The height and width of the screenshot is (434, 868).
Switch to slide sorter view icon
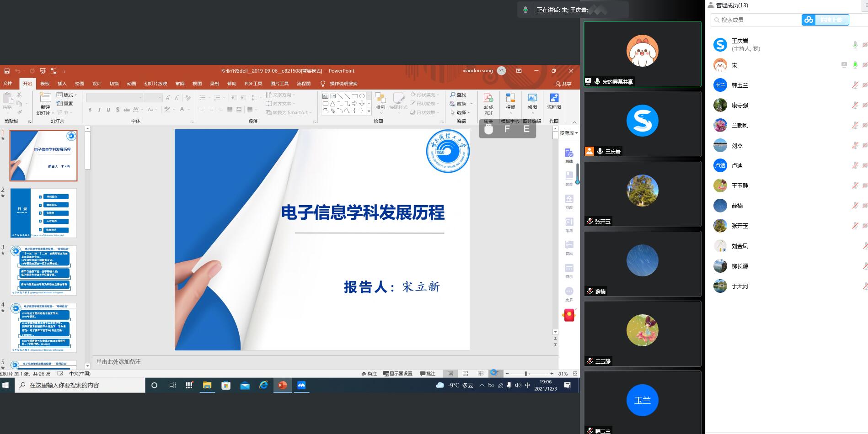(x=465, y=374)
